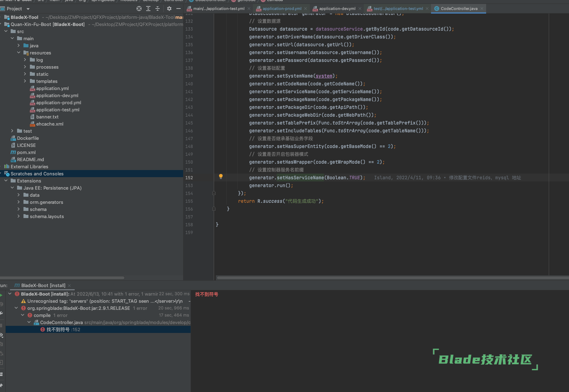The width and height of the screenshot is (569, 392).
Task: Click the setHasServiceName method call
Action: (x=301, y=178)
